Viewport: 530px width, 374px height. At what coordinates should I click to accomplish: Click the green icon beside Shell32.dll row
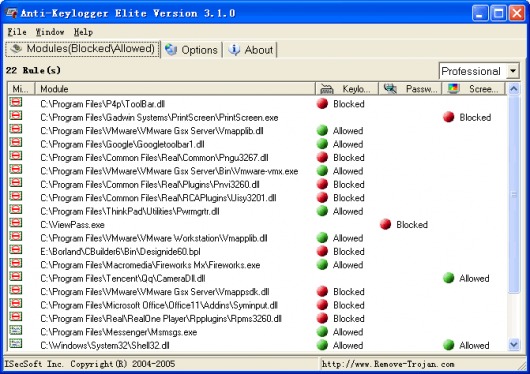click(16, 343)
